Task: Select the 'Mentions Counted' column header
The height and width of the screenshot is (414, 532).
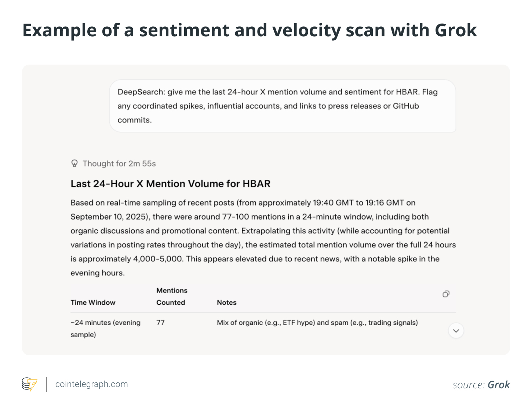Action: click(x=171, y=296)
